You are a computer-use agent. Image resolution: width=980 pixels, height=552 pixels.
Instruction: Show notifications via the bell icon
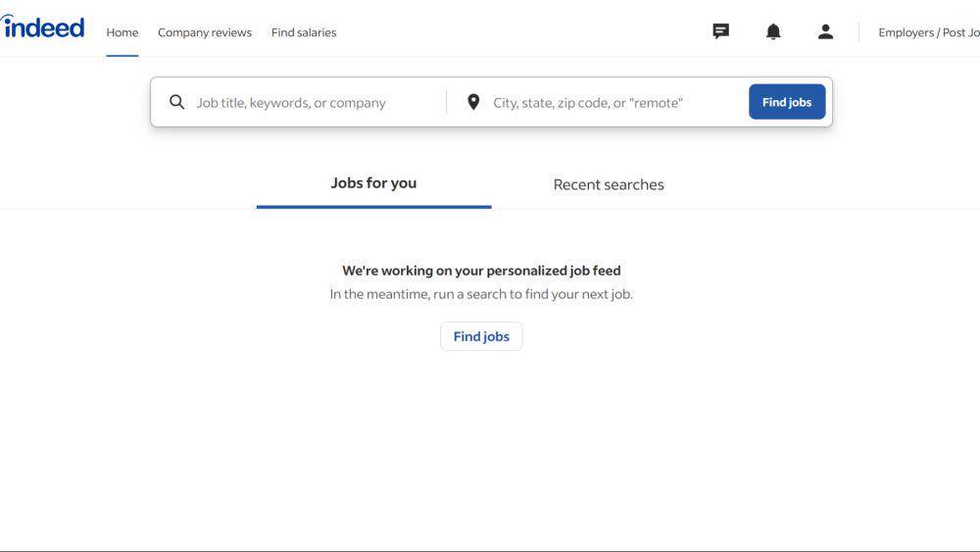coord(773,31)
